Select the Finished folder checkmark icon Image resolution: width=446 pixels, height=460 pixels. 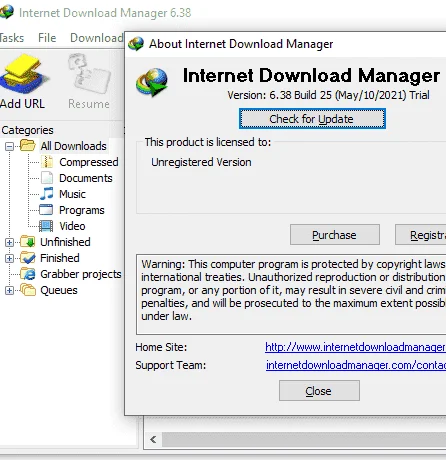click(27, 258)
